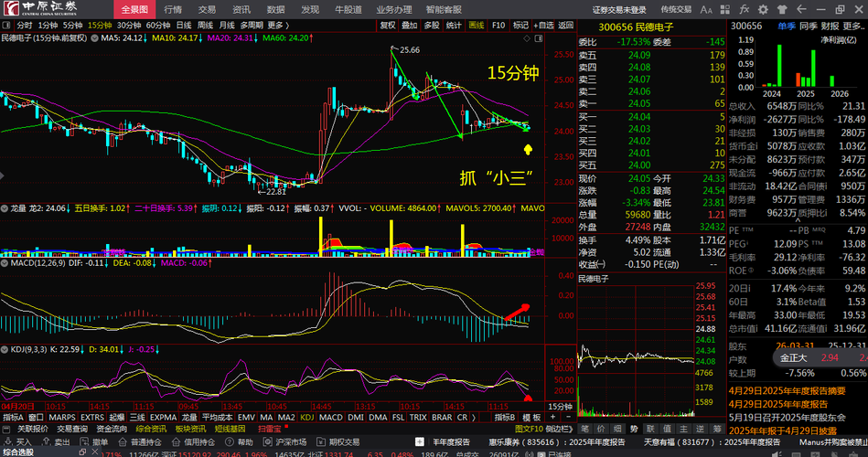Image resolution: width=868 pixels, height=457 pixels.
Task: Click 传统交易 button
Action: coord(676,9)
